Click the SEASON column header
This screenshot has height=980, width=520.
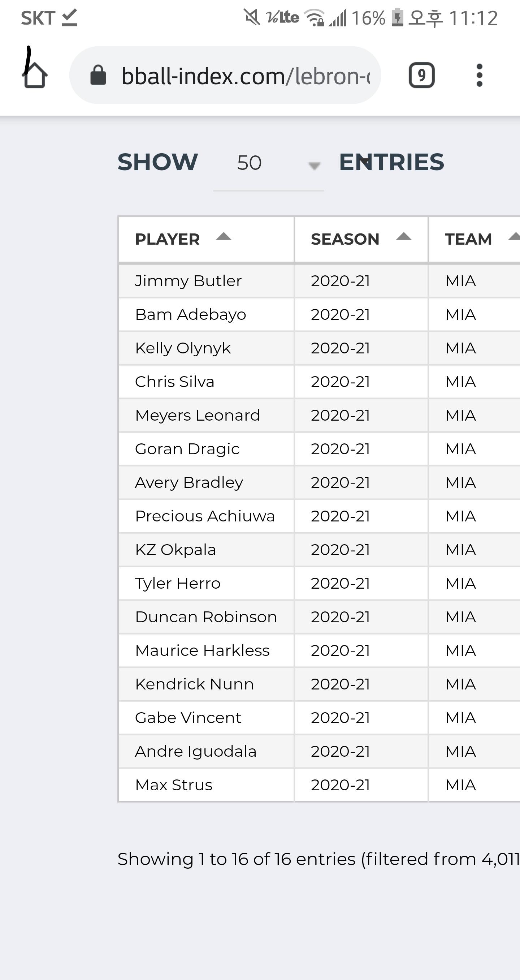click(345, 239)
